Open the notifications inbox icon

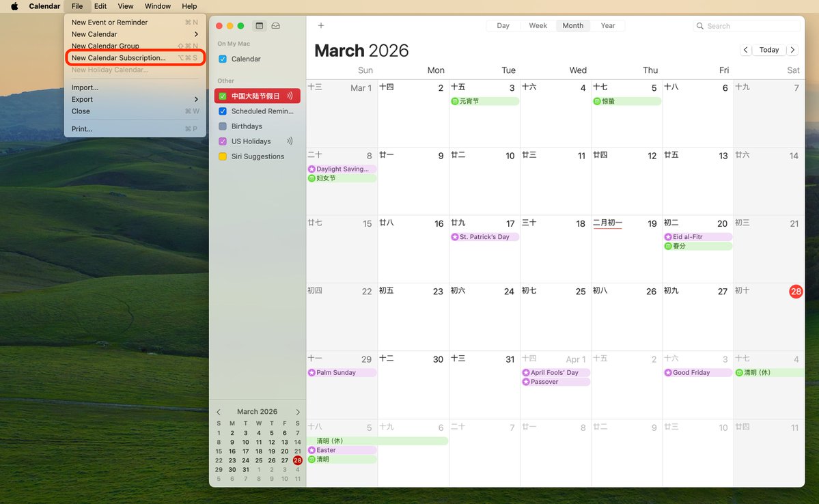(x=276, y=25)
